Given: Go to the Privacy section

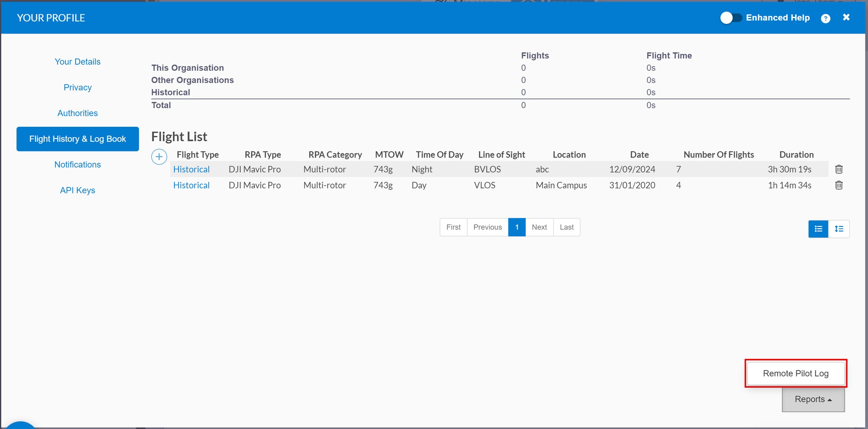Looking at the screenshot, I should point(77,88).
